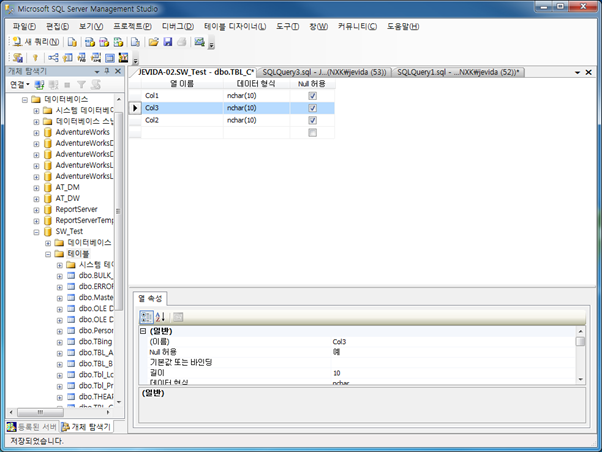Switch to the SQLQuery3.sql tab

pyautogui.click(x=324, y=72)
